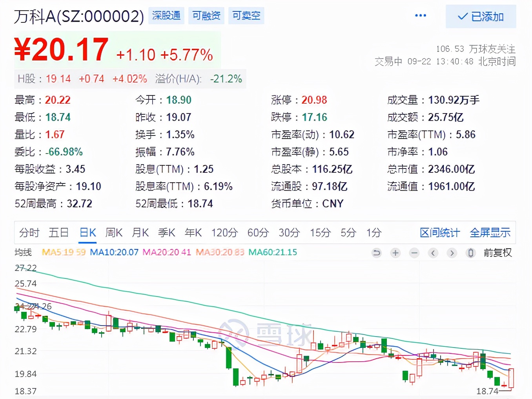Click the blue ellipsis more-options icon
The image size is (532, 399).
pos(421,15)
